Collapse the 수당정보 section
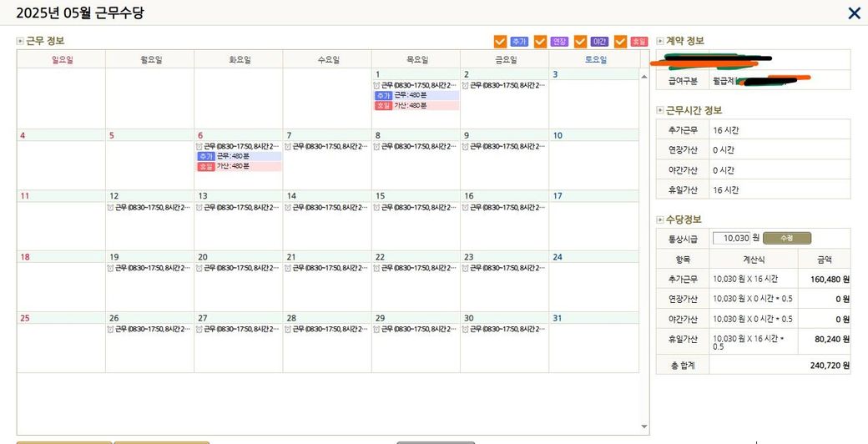 point(660,219)
